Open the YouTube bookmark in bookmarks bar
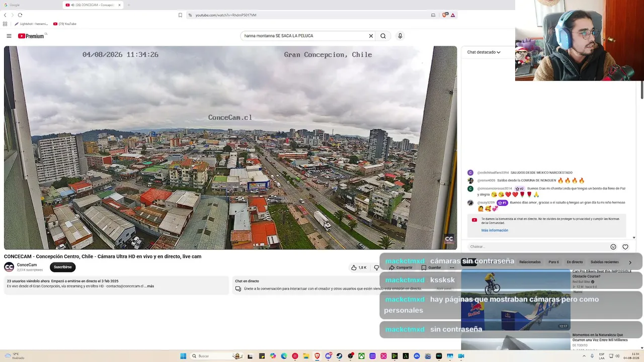The width and height of the screenshot is (644, 362). (x=64, y=24)
